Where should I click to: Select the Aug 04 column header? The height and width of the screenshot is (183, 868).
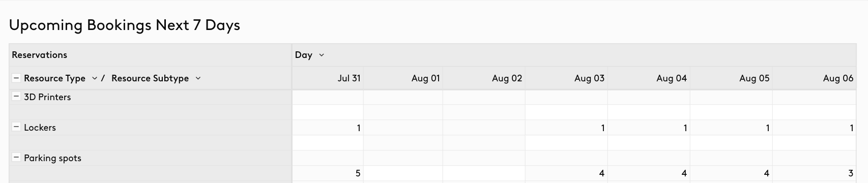tap(649, 78)
